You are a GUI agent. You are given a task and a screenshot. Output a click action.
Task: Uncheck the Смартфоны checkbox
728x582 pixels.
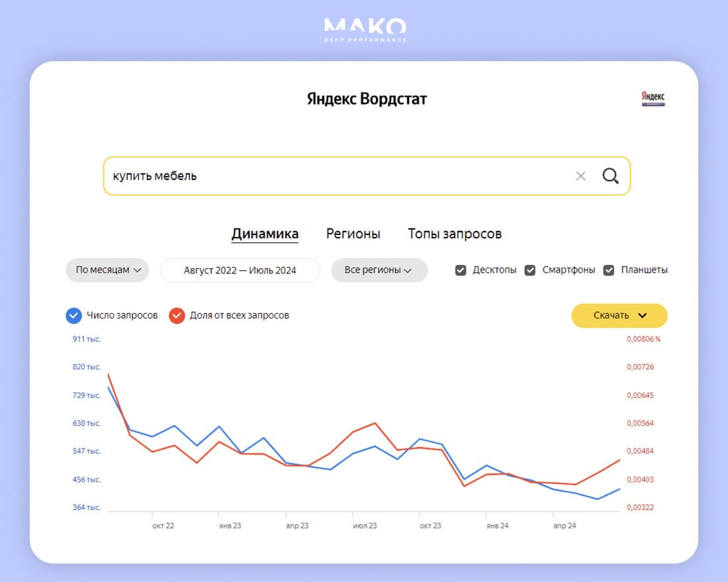click(x=529, y=270)
